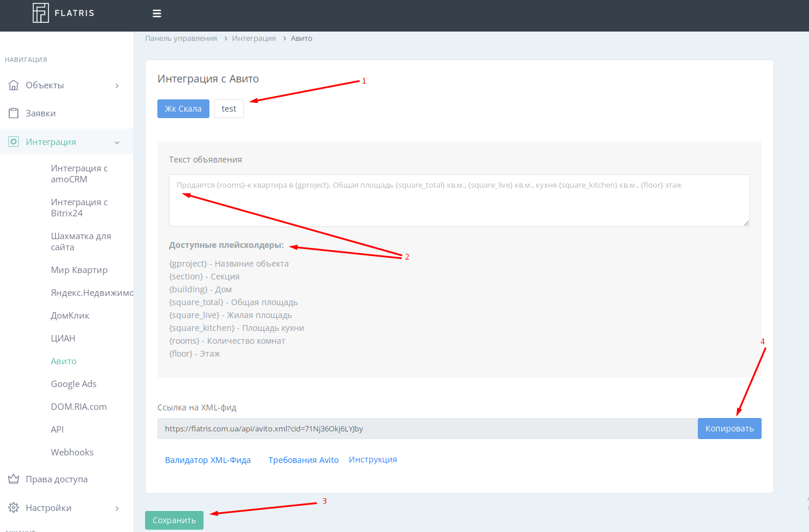Image resolution: width=809 pixels, height=532 pixels.
Task: Expand the Объекты submenu chevron
Action: click(117, 86)
